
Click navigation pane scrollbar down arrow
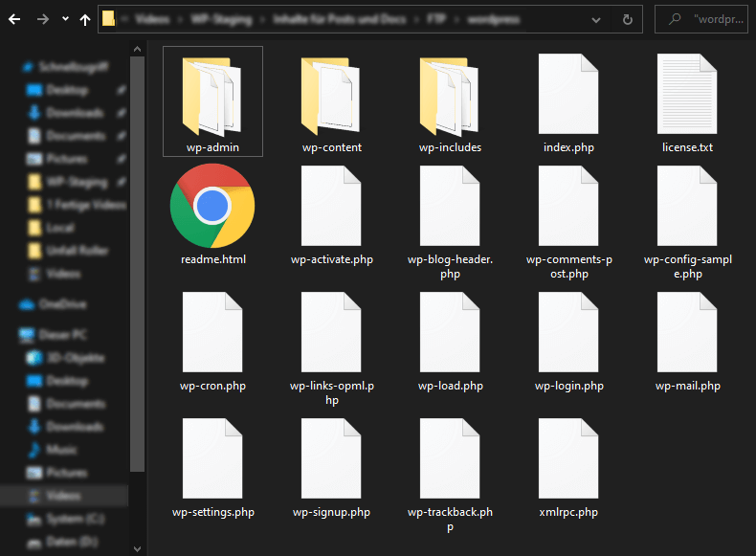[x=138, y=549]
